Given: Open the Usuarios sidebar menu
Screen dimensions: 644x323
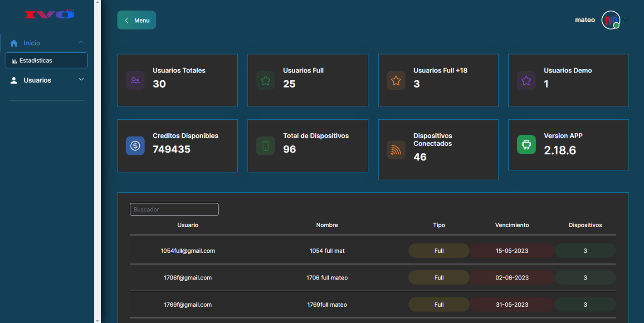Looking at the screenshot, I should click(47, 80).
